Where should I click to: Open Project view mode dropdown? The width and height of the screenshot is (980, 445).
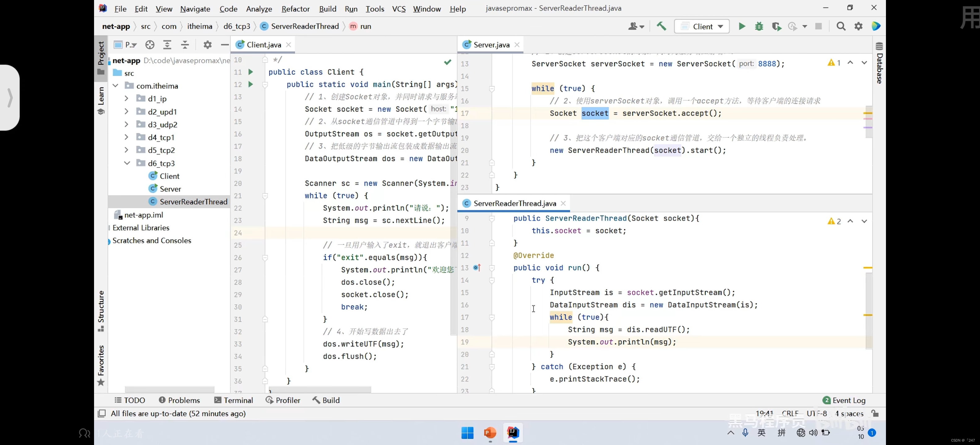coord(126,45)
